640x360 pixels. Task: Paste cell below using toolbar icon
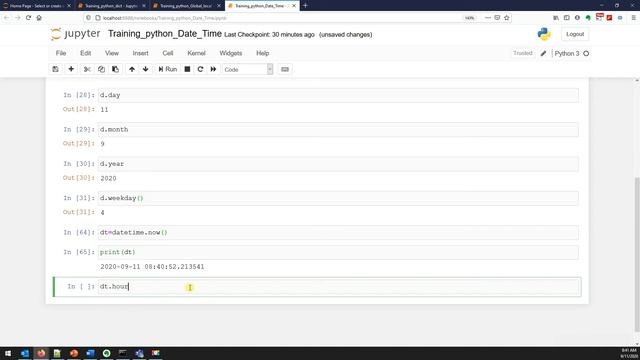pos(116,69)
